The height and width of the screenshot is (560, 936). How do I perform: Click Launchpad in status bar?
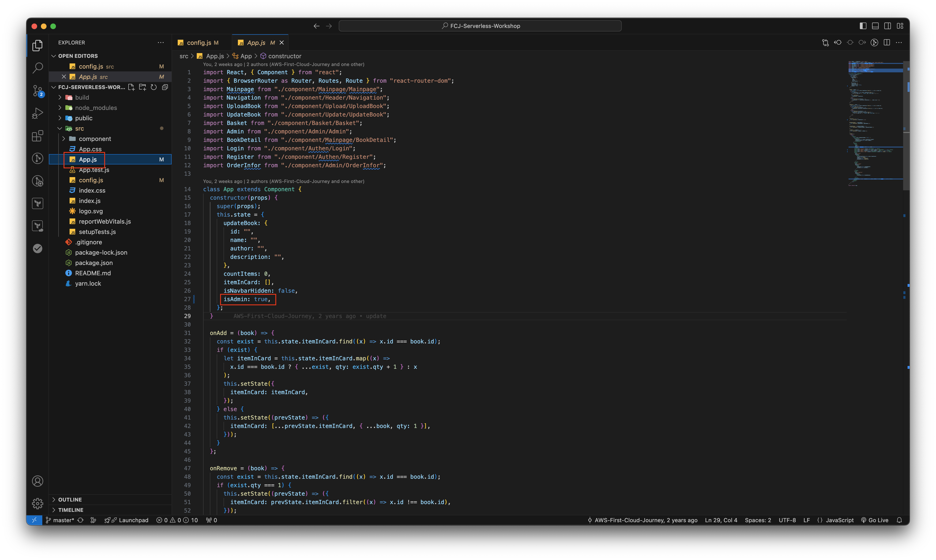(x=126, y=520)
